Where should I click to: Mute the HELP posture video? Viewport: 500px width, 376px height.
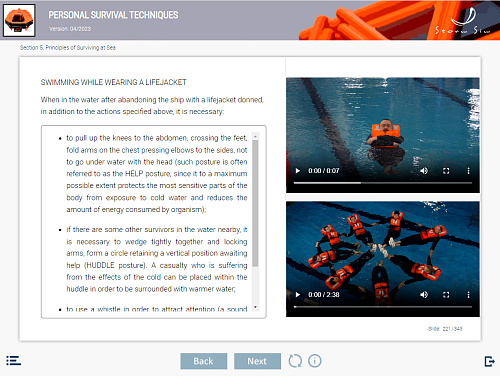[x=424, y=171]
